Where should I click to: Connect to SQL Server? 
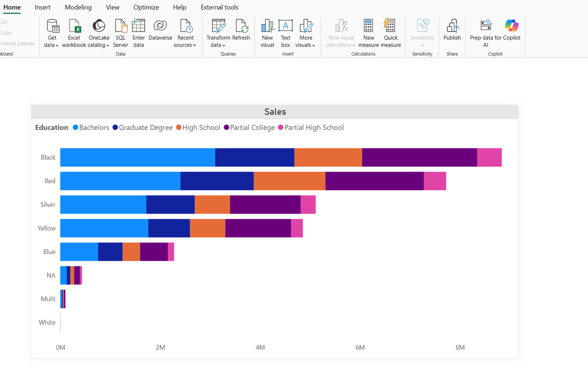pos(121,33)
